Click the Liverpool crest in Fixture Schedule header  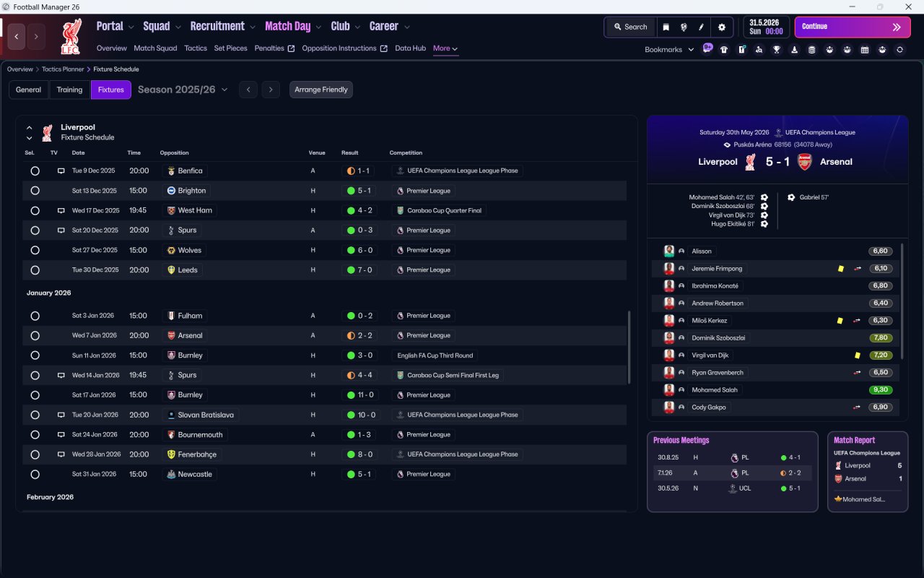pos(48,133)
